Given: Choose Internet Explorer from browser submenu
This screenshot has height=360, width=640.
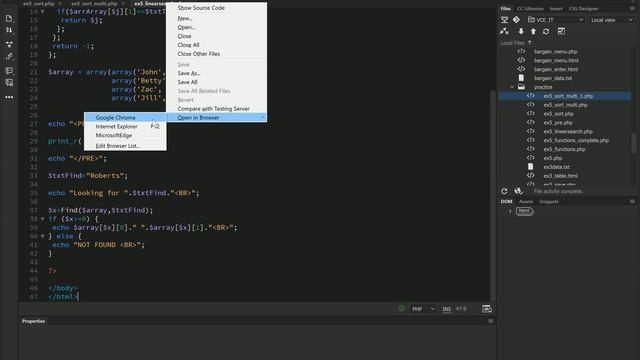Looking at the screenshot, I should point(125,127).
